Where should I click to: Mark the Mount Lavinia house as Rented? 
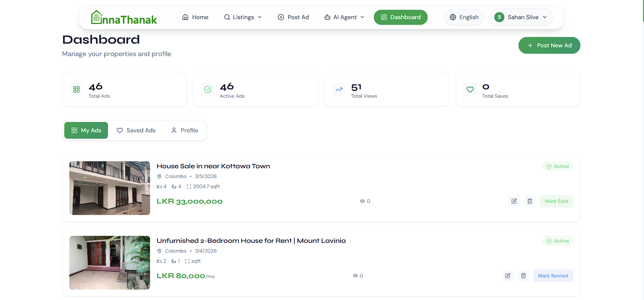click(553, 275)
